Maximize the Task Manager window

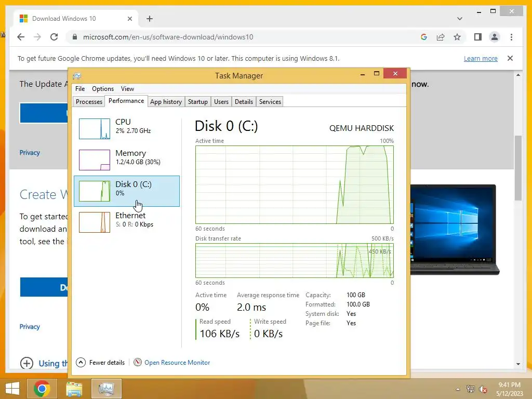tap(376, 74)
